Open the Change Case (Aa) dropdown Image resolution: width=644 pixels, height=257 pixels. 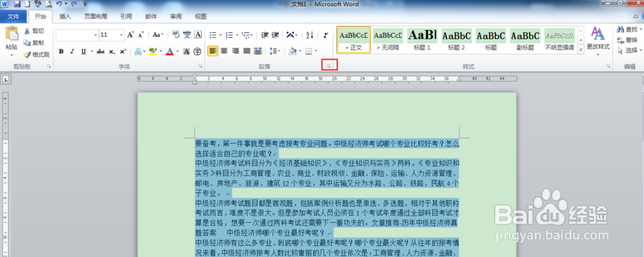click(158, 35)
